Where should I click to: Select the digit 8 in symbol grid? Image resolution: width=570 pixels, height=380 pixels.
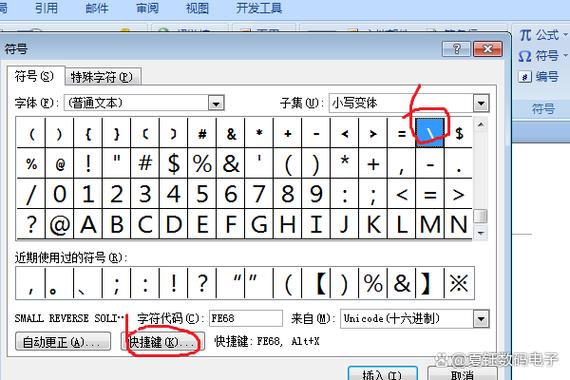(288, 194)
